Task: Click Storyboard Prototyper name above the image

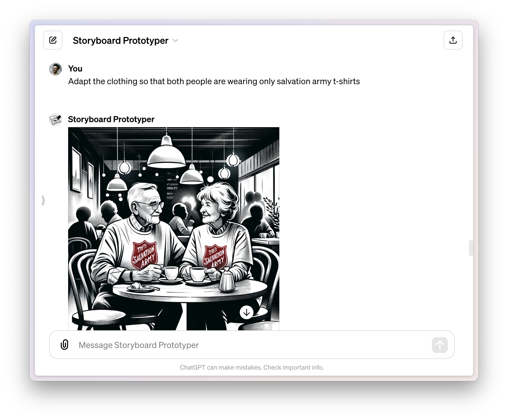Action: [111, 119]
